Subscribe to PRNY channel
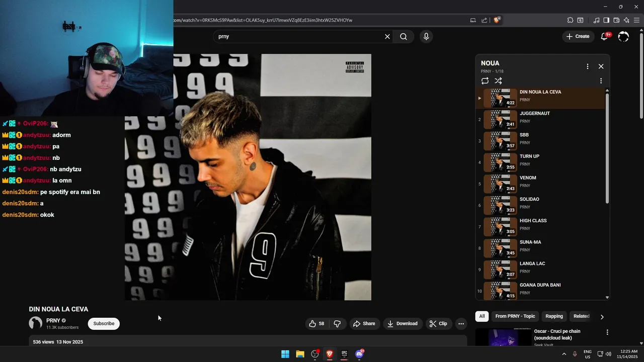Viewport: 644px width, 362px height. pos(104,324)
